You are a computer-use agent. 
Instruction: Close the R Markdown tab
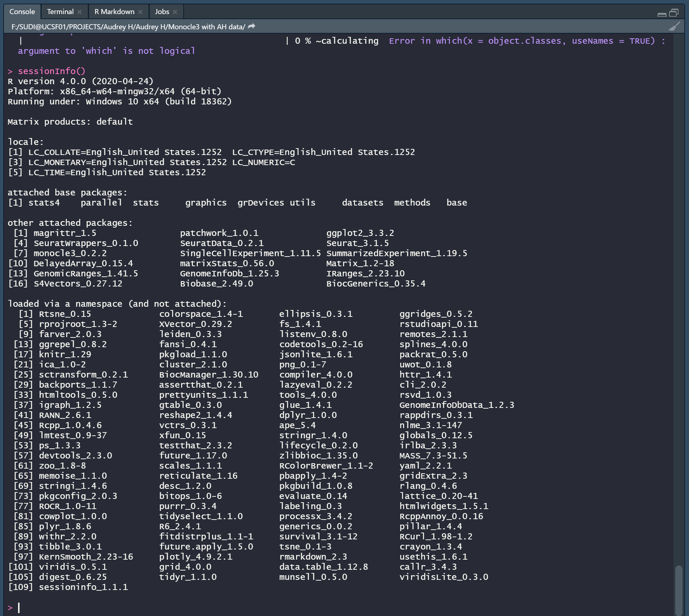(141, 12)
